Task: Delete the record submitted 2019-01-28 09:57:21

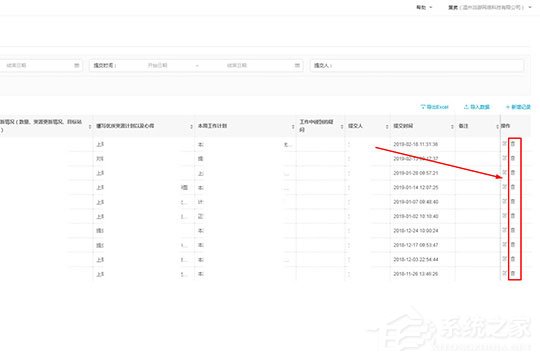Action: [513, 172]
